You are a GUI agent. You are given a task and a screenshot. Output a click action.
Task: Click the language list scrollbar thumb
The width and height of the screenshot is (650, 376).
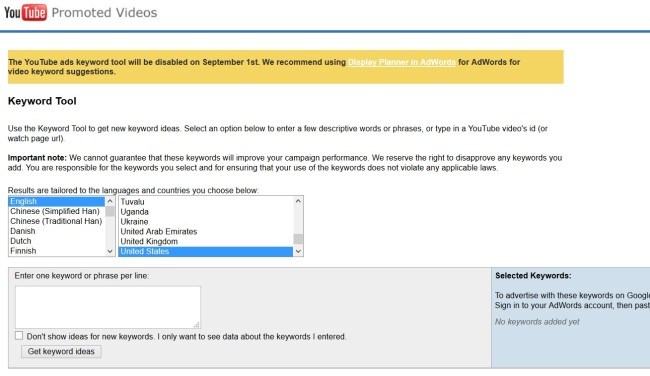[110, 211]
